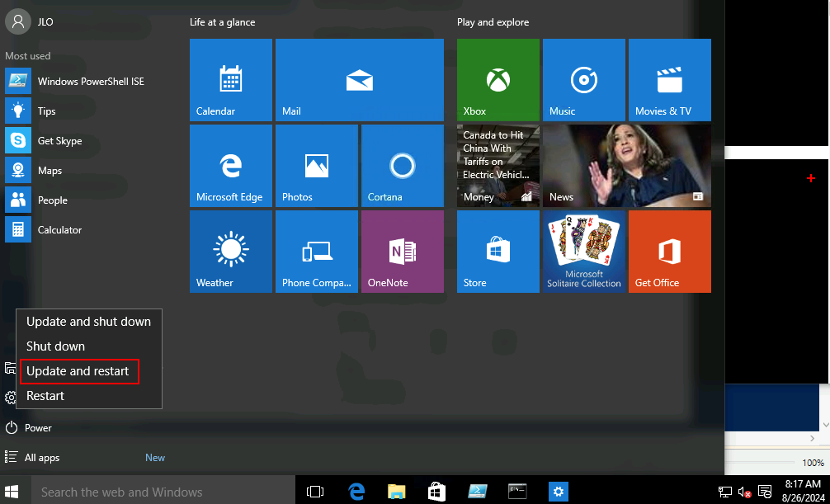Switch to Settings on the taskbar
This screenshot has height=504, width=830.
pyautogui.click(x=559, y=492)
